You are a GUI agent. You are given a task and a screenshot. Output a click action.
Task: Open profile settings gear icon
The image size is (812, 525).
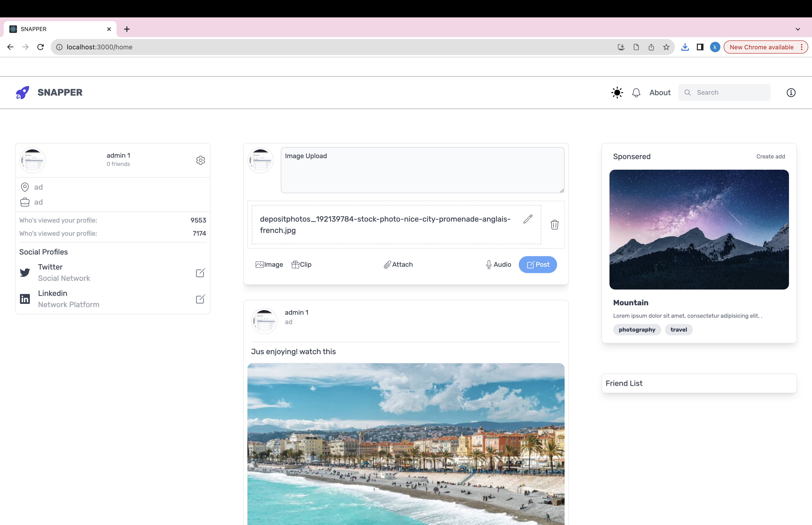tap(200, 160)
